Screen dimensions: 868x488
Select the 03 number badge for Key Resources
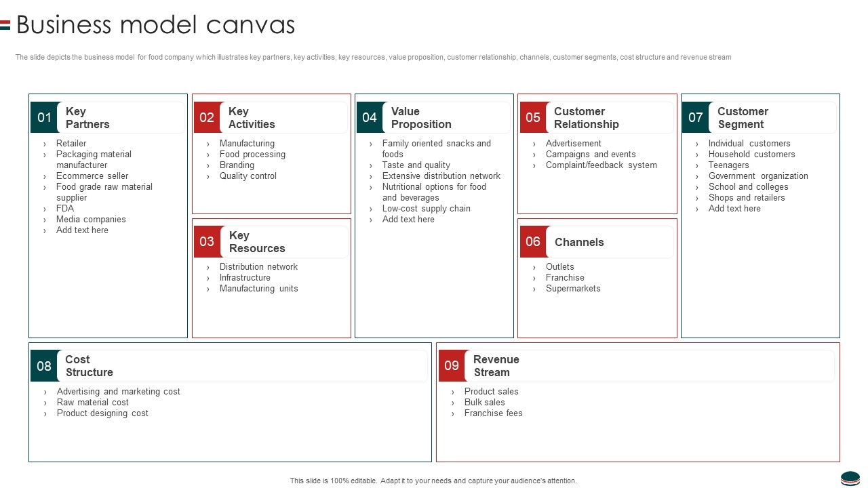pos(207,241)
